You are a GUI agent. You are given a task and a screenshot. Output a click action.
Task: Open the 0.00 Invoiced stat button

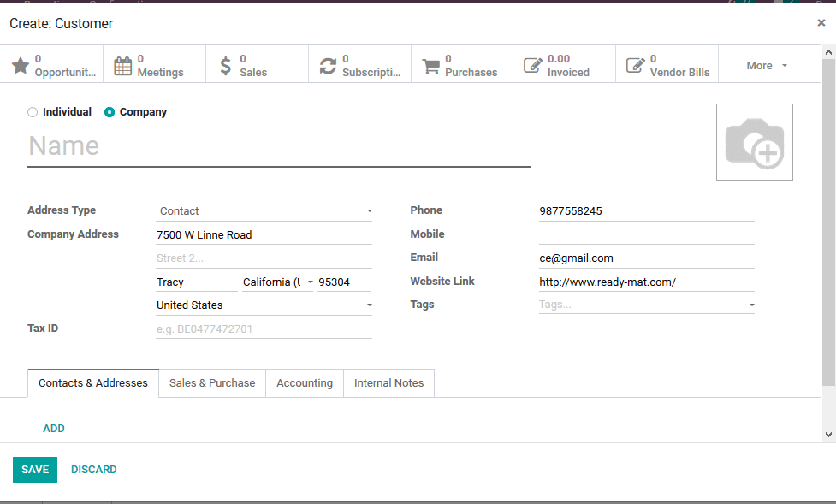tap(565, 66)
